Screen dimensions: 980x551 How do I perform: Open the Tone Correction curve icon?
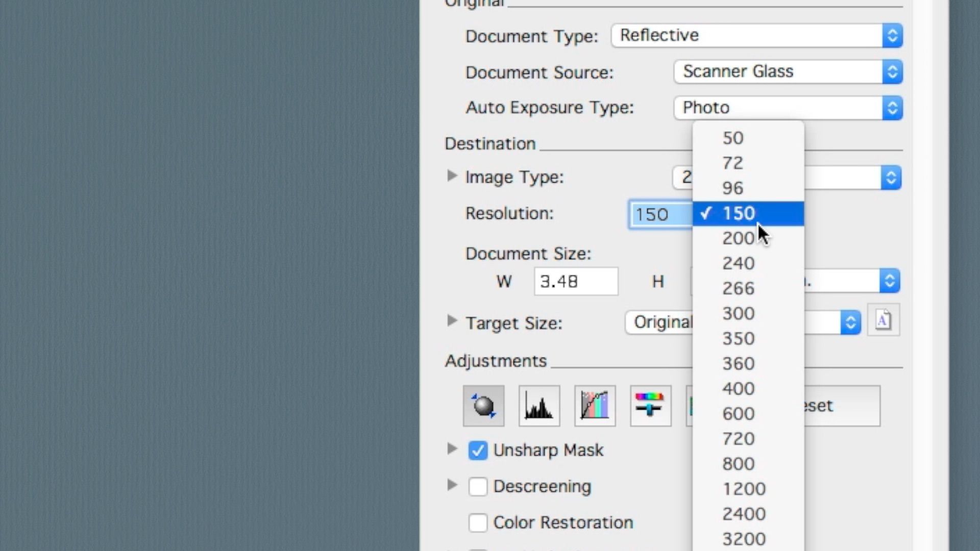click(595, 406)
